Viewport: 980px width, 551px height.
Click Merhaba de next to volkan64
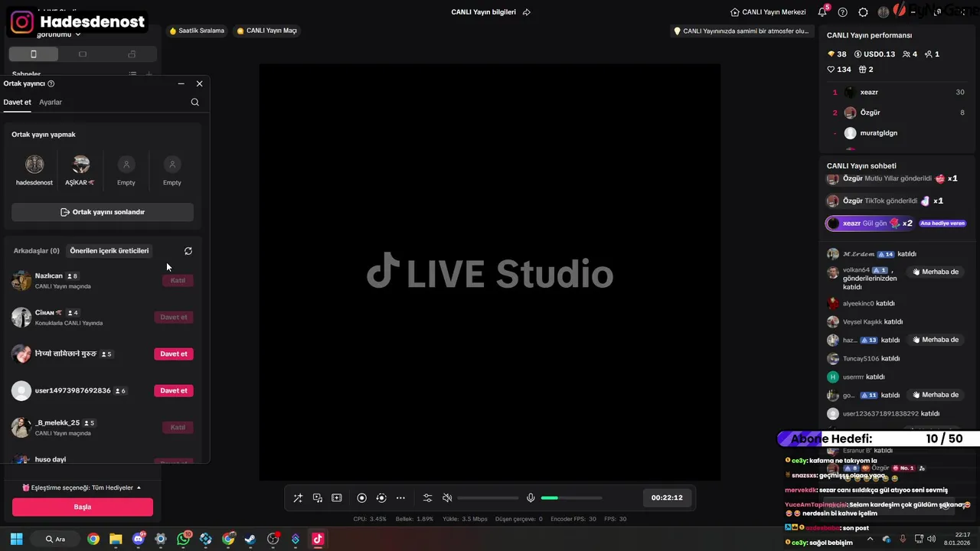pyautogui.click(x=936, y=272)
